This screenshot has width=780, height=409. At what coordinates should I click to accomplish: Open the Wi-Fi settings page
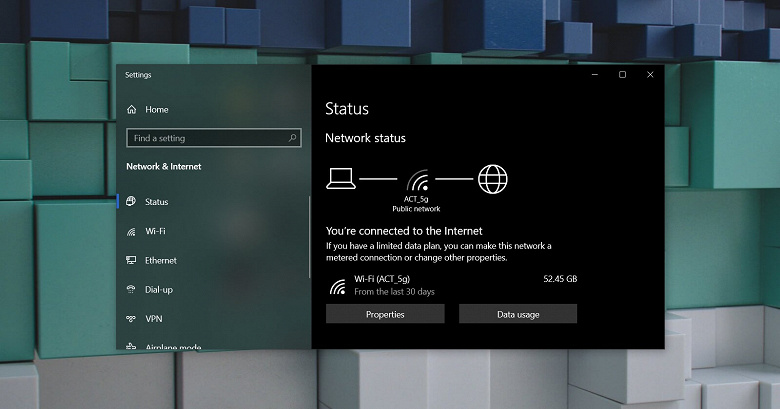pos(213,231)
